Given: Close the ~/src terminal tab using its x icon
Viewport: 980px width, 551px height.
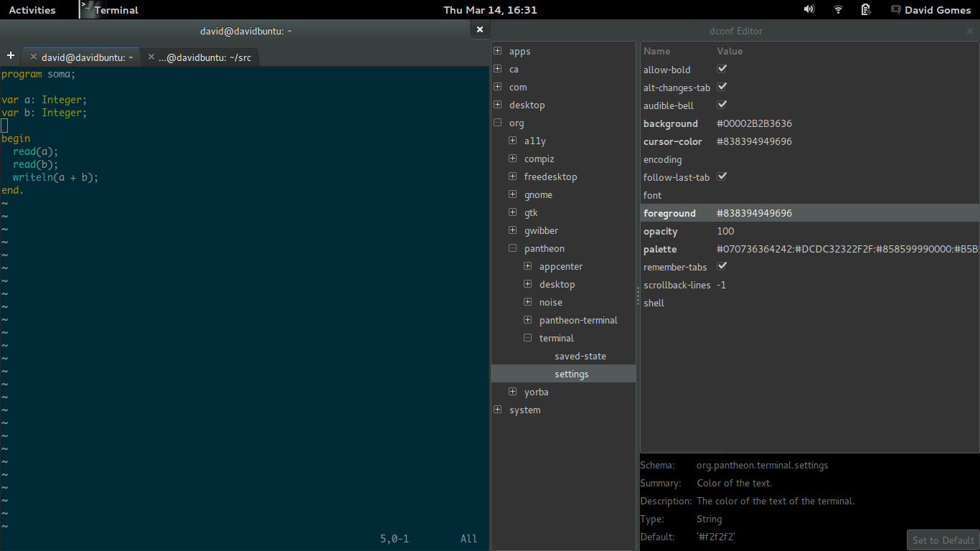Looking at the screenshot, I should click(x=151, y=57).
